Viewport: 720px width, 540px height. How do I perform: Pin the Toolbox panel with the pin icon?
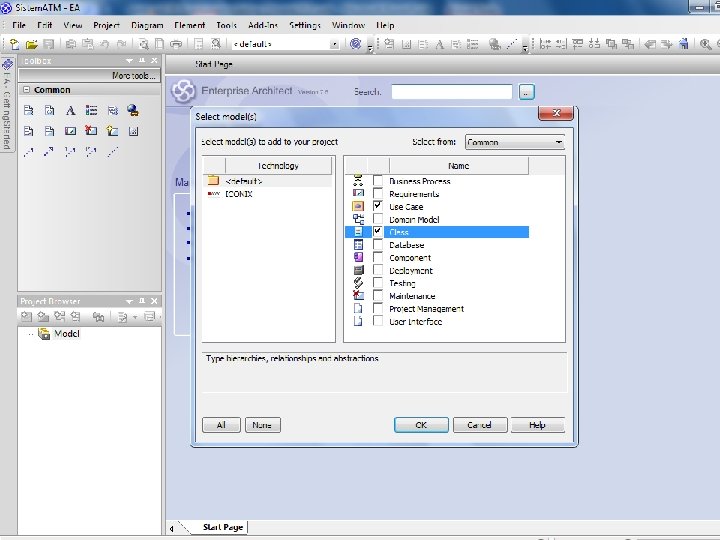(142, 61)
